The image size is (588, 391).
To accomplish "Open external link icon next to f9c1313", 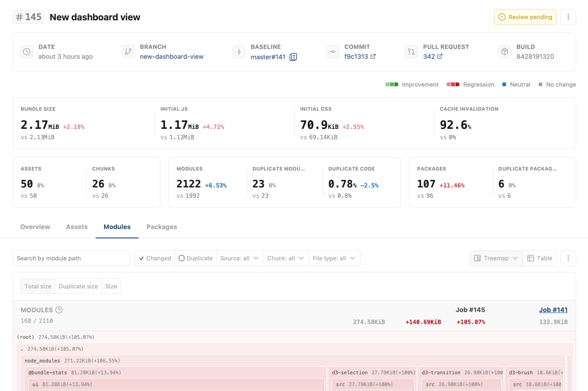I will (373, 56).
